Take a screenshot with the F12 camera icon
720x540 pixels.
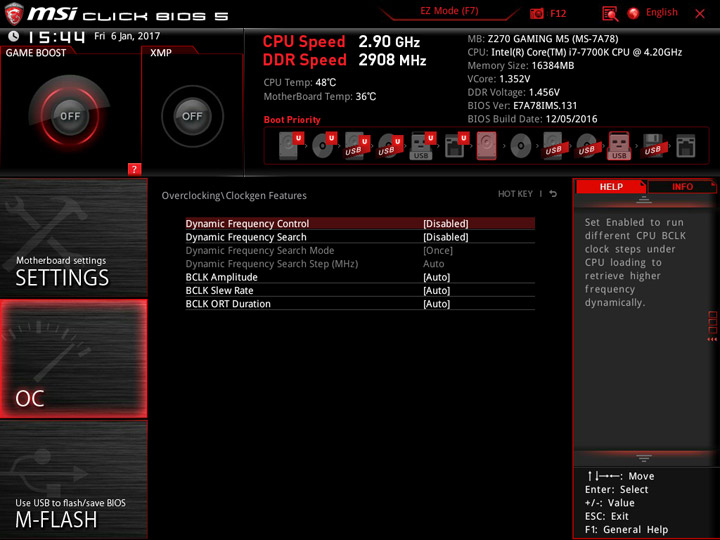[x=537, y=14]
